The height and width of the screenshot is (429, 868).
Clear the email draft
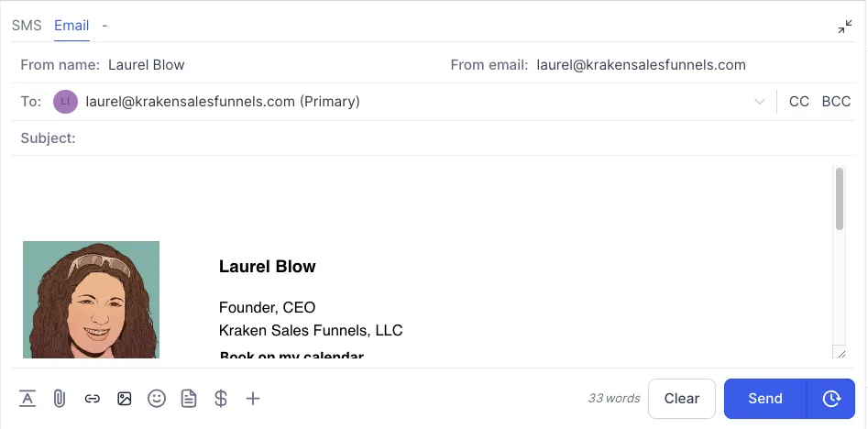pyautogui.click(x=681, y=399)
